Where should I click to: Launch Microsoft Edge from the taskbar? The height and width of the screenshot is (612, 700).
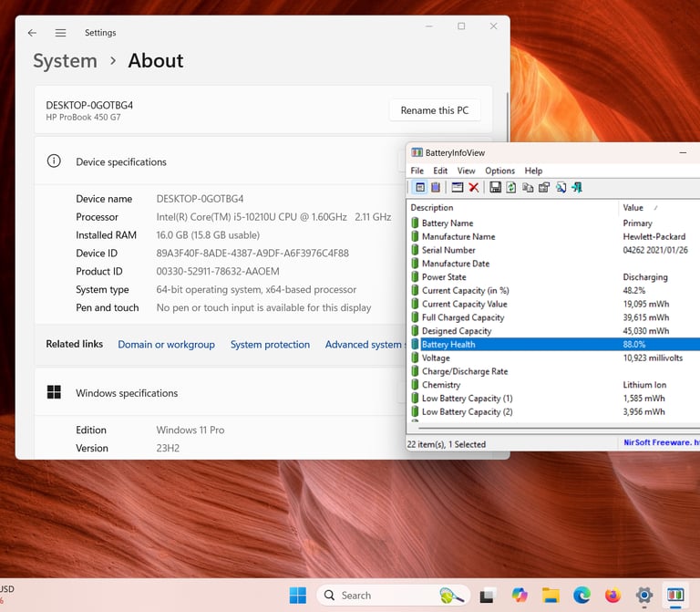pyautogui.click(x=582, y=596)
